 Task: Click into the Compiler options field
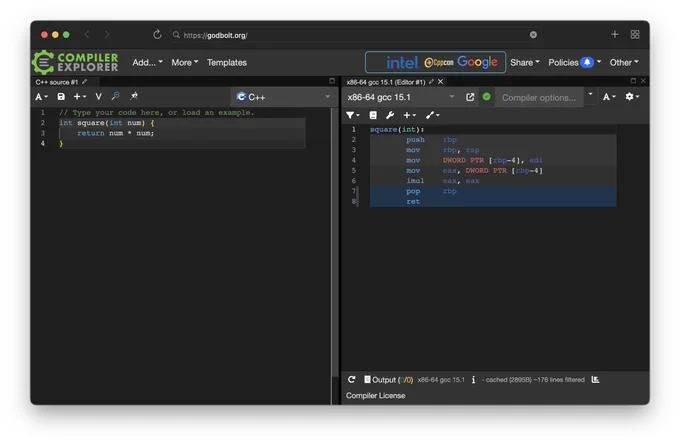pos(539,98)
